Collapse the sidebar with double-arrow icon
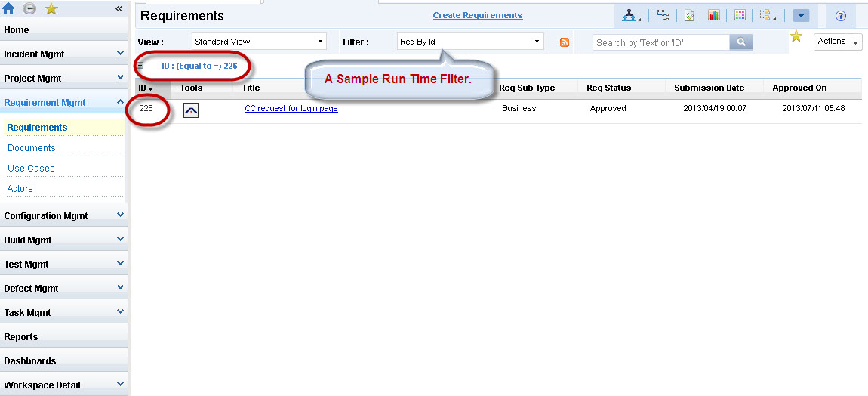The width and height of the screenshot is (868, 396). pyautogui.click(x=119, y=8)
